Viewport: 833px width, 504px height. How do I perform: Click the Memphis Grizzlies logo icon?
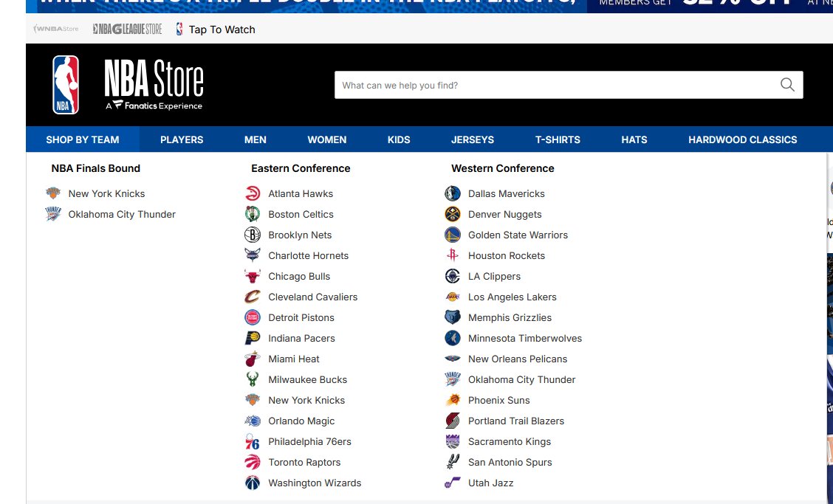[452, 317]
